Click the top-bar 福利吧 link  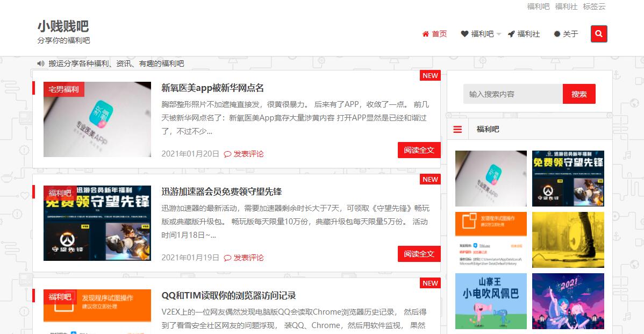[538, 6]
